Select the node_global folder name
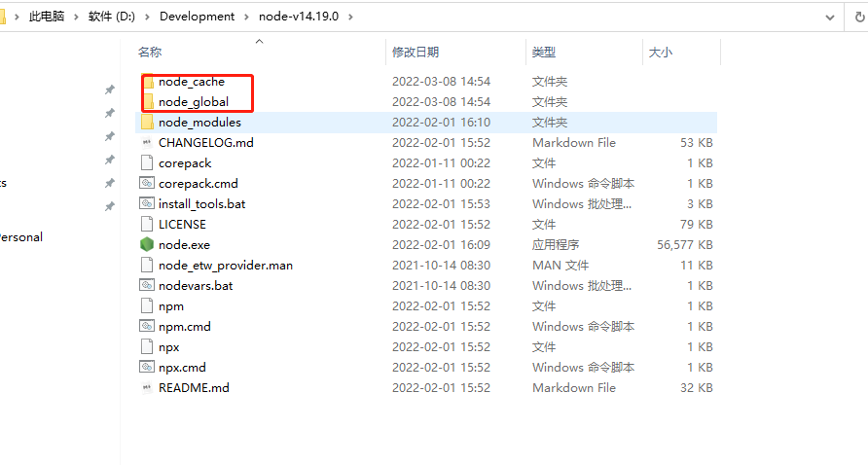The image size is (868, 465). [x=194, y=102]
